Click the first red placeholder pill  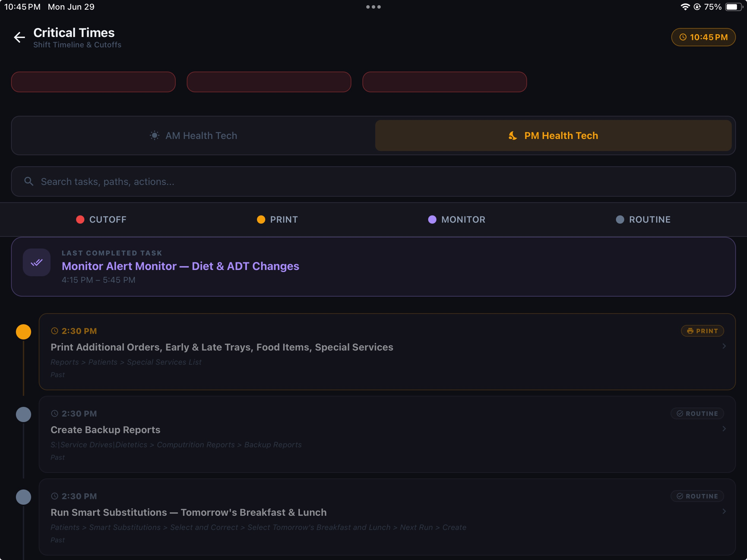(x=93, y=82)
